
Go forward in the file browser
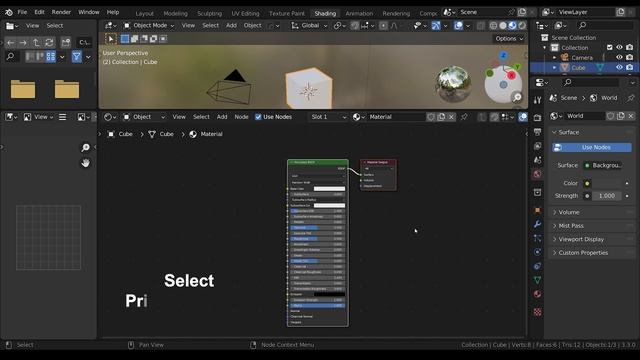(23, 42)
